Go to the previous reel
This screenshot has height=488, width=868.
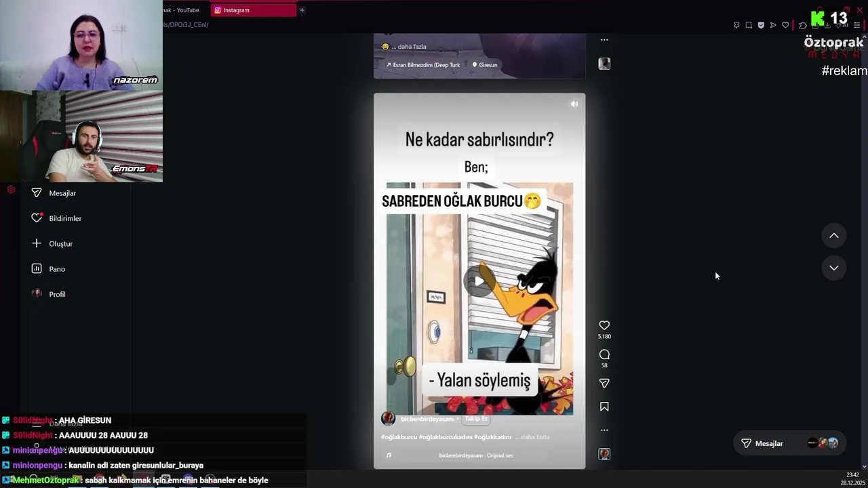pos(834,235)
